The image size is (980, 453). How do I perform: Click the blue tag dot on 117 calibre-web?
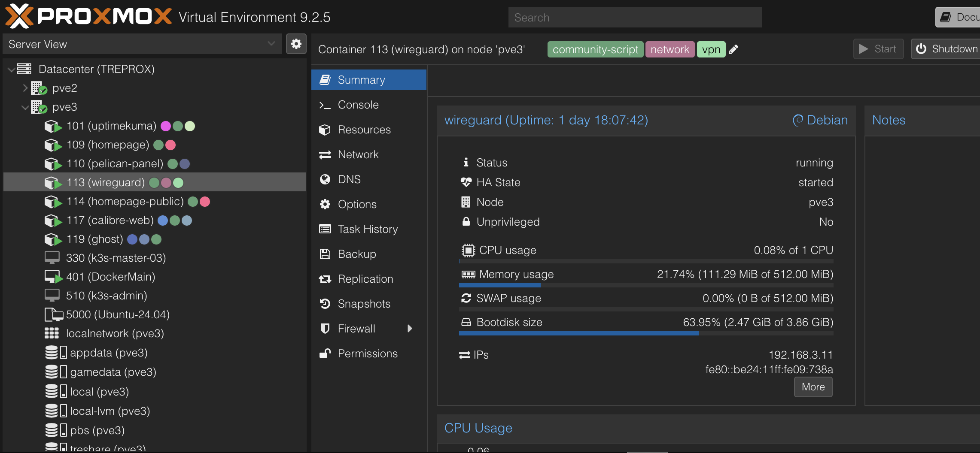(163, 220)
